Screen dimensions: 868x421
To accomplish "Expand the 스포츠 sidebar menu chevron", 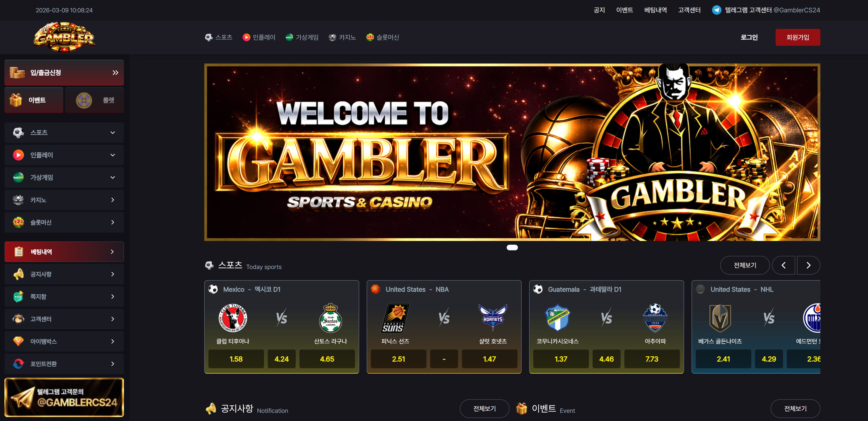I will 112,132.
